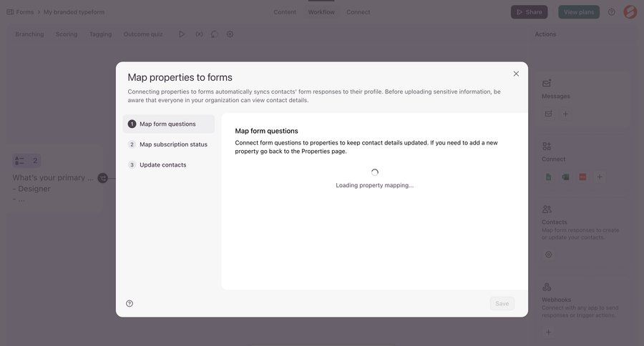This screenshot has height=346, width=644.
Task: Click the My branded typeform breadcrumb
Action: 74,12
